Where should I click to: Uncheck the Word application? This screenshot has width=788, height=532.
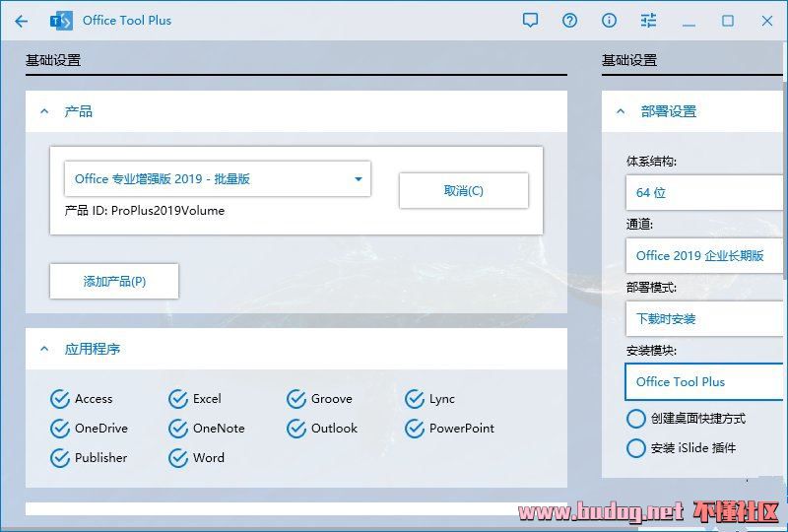coord(196,458)
